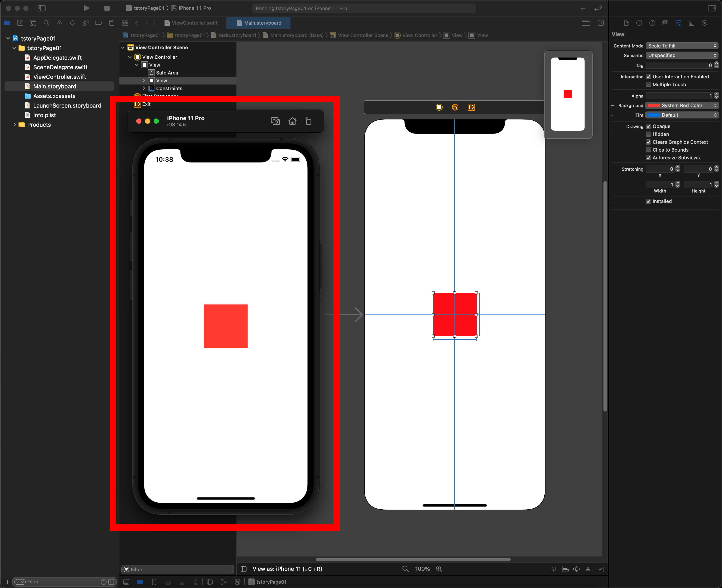Enable the Hidden checkbox

(x=648, y=134)
